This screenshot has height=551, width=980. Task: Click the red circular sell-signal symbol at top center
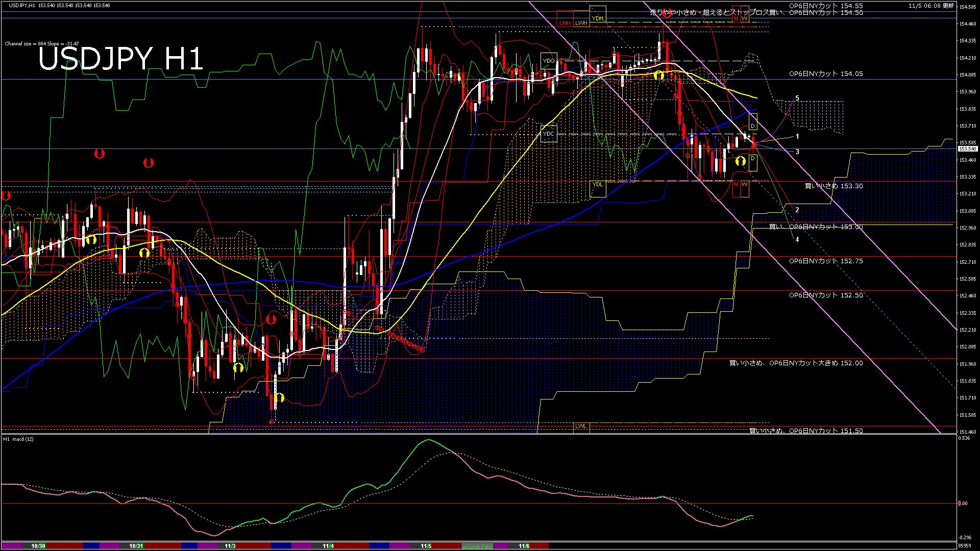[x=667, y=13]
